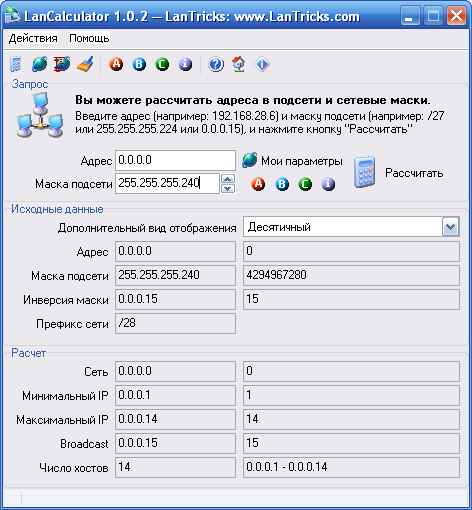
Task: Click the Broadcast decimal value 15
Action: coord(351,443)
